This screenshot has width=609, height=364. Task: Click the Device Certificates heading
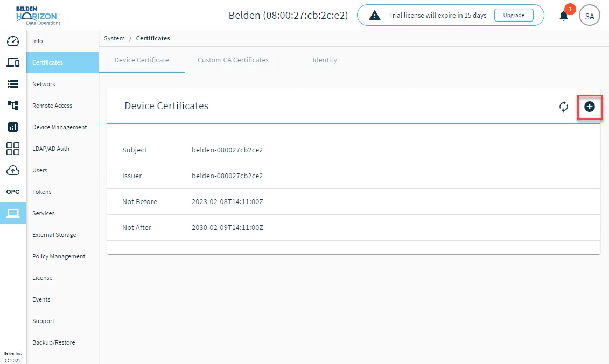pyautogui.click(x=166, y=106)
